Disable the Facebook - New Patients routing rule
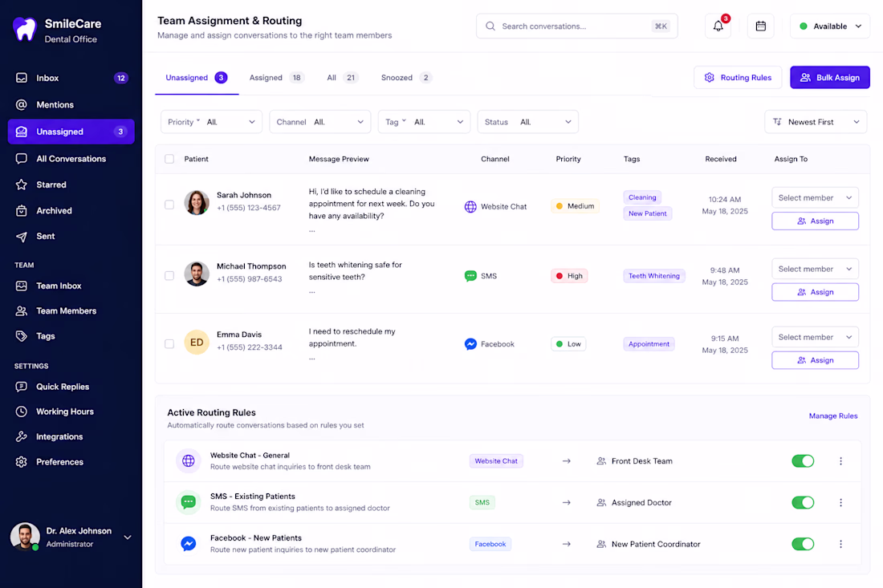 803,544
